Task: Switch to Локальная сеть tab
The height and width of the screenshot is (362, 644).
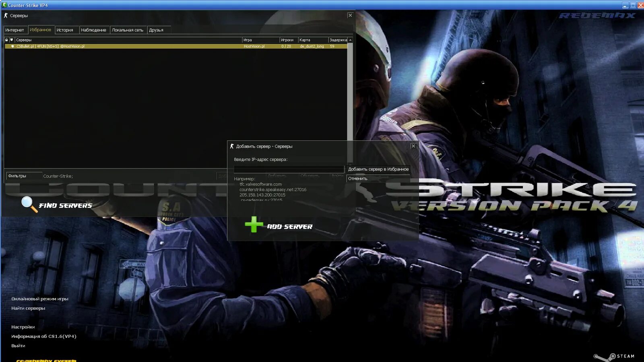Action: pos(128,30)
